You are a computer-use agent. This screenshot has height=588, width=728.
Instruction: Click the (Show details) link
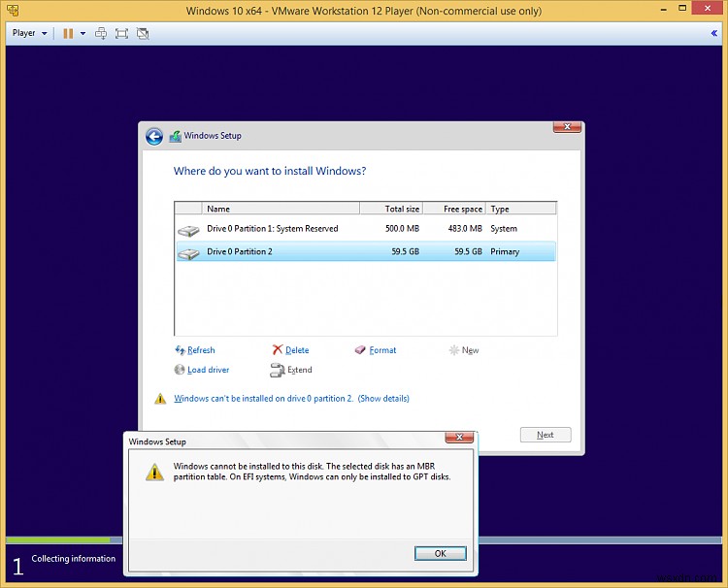coord(383,399)
